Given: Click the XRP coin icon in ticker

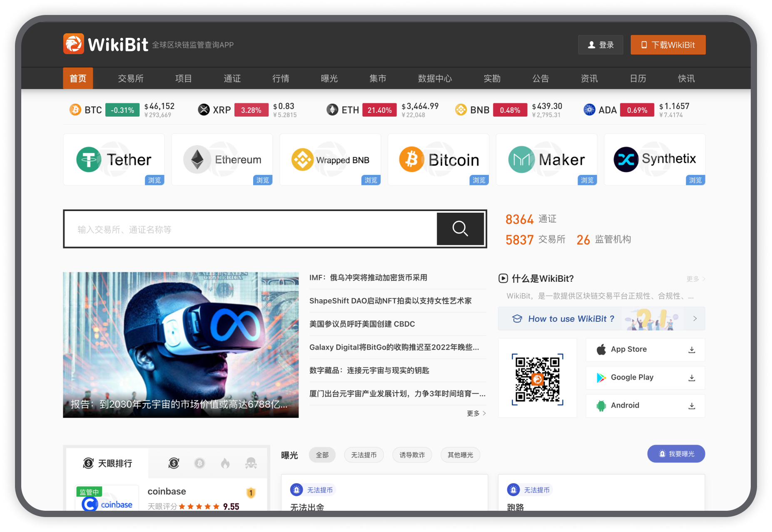Looking at the screenshot, I should (204, 110).
